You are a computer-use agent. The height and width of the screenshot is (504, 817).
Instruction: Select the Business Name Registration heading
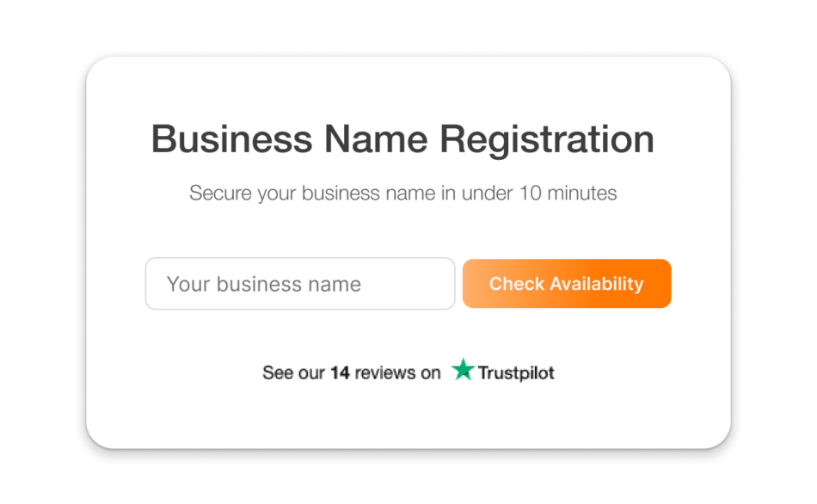tap(402, 139)
